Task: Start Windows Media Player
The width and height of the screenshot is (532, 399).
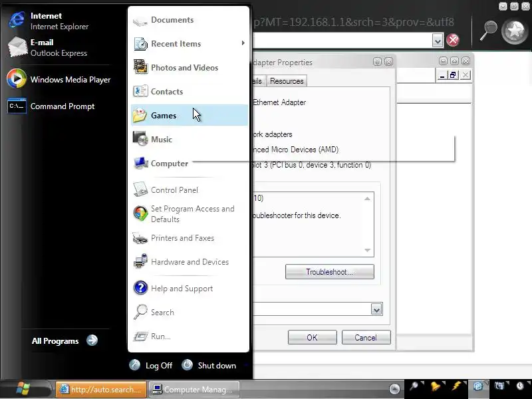Action: pyautogui.click(x=59, y=79)
